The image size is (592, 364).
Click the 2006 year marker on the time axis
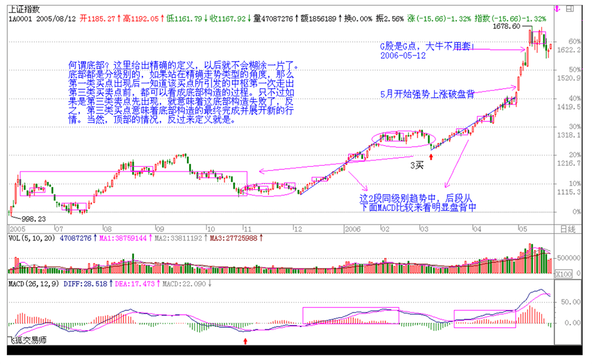351,229
